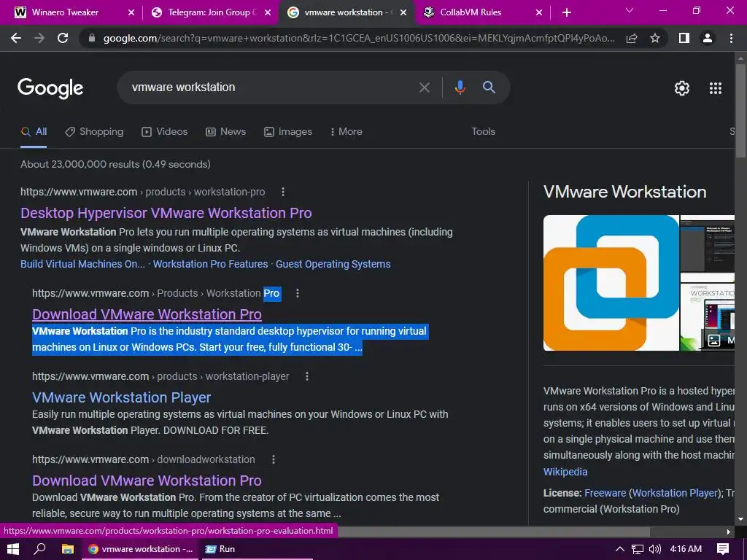Filter results by Videos
The image size is (747, 560).
click(x=165, y=132)
